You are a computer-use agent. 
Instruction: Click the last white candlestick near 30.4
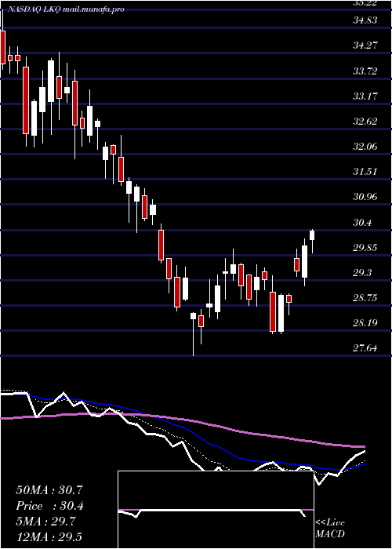(x=312, y=241)
